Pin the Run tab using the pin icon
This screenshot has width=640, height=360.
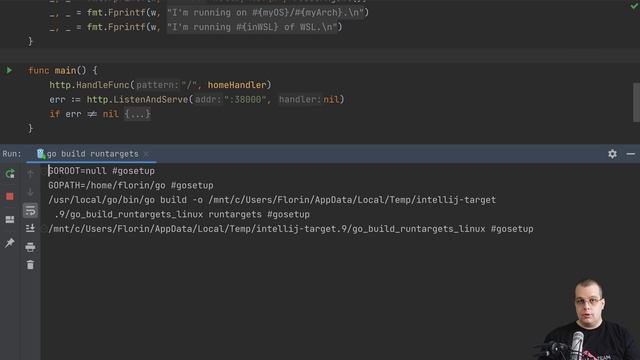[x=10, y=243]
